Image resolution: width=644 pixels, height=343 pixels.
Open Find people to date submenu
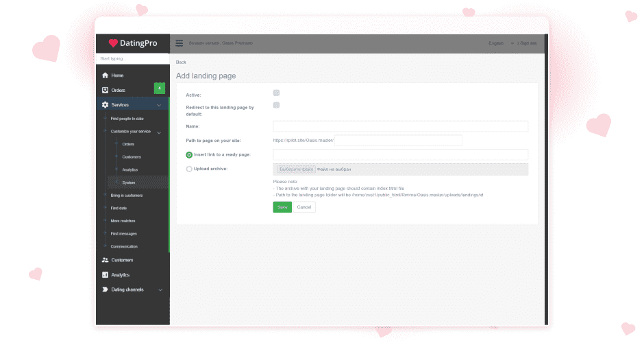click(127, 119)
